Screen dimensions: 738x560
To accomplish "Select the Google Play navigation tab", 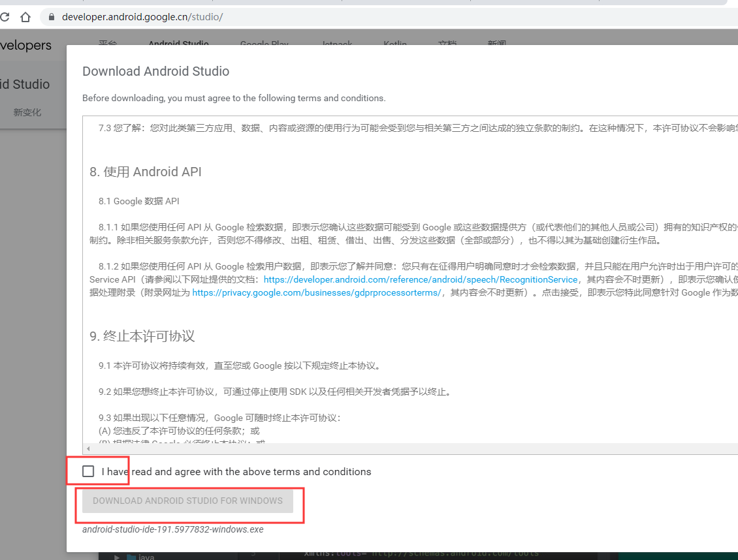I will point(264,43).
